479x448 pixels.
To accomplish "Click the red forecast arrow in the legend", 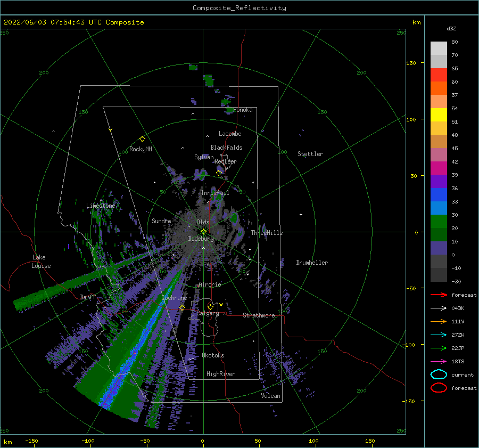I will [x=439, y=295].
